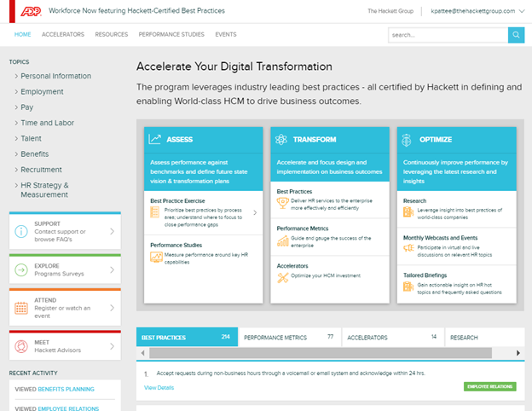This screenshot has width=532, height=411.
Task: Click the Optimize card header
Action: pos(457,140)
